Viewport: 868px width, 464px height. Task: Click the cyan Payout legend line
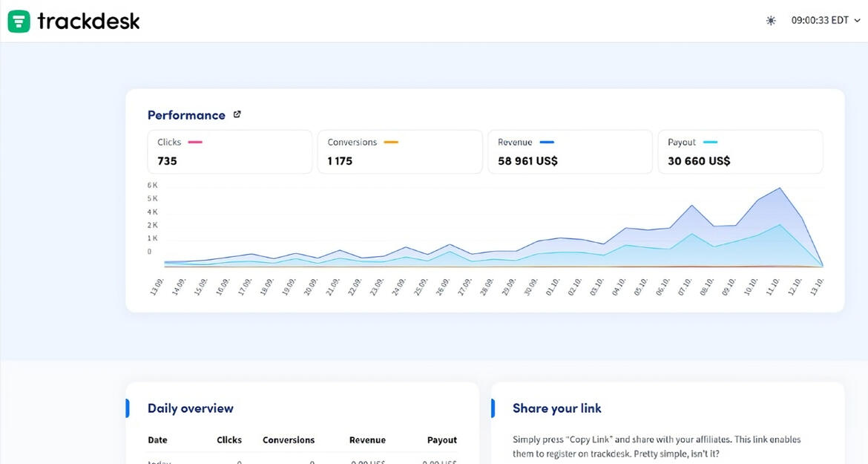coord(710,142)
